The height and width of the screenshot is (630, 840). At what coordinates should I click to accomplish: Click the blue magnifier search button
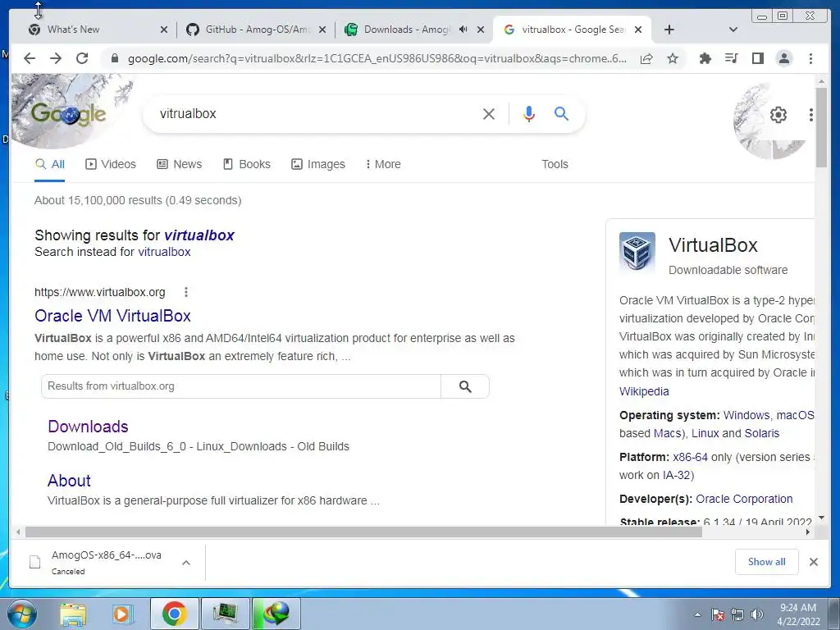[561, 113]
